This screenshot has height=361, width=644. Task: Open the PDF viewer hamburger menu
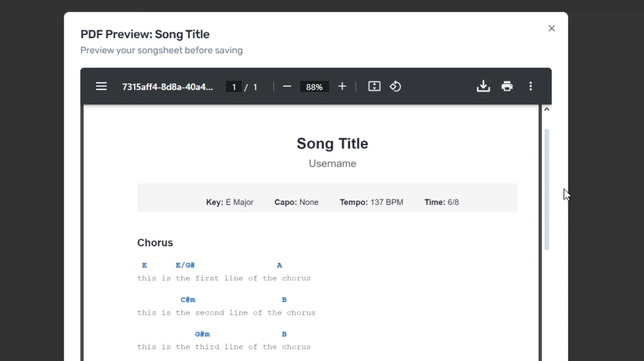(x=101, y=86)
